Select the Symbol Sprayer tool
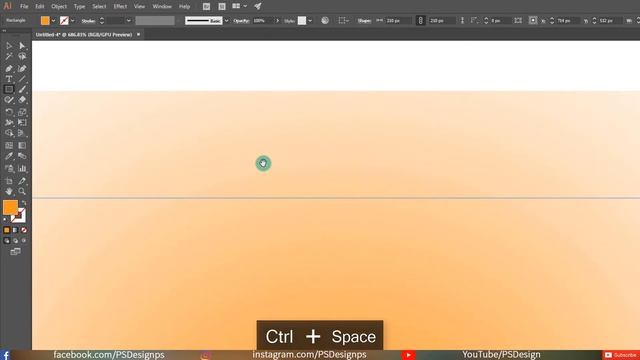The width and height of the screenshot is (640, 360). pos(9,168)
